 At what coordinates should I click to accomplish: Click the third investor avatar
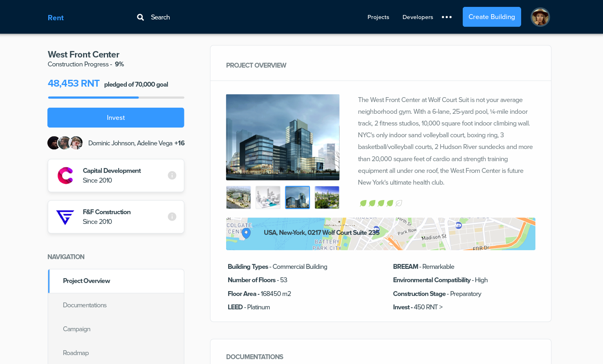pyautogui.click(x=76, y=143)
